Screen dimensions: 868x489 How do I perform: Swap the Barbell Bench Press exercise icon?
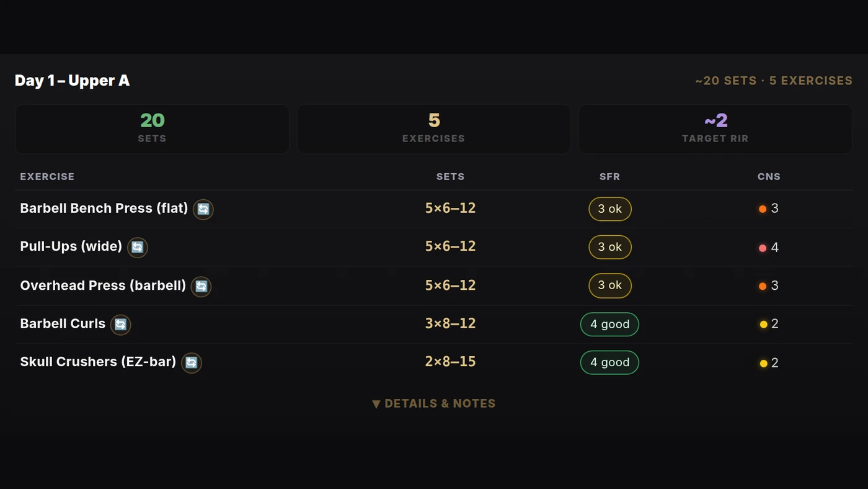(x=203, y=209)
